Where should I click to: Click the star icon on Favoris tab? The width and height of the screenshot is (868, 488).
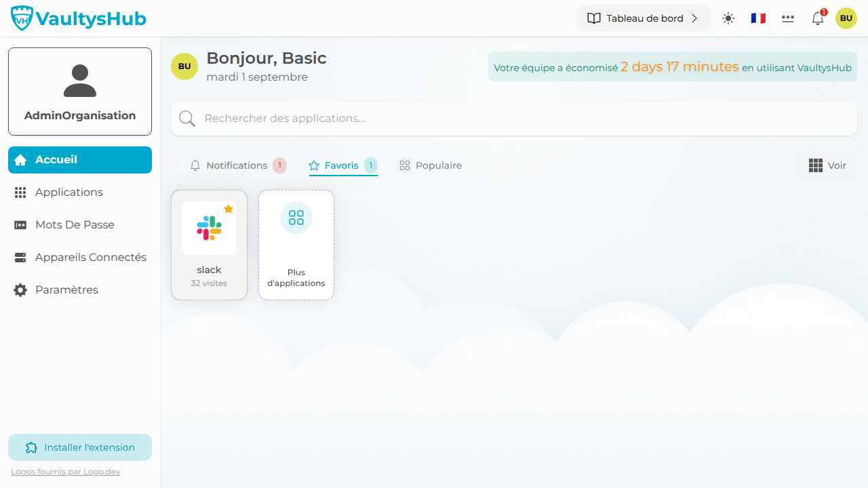(x=314, y=165)
